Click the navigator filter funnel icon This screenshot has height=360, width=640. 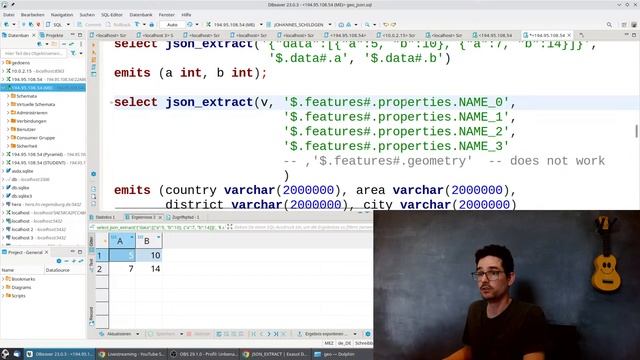[73, 53]
